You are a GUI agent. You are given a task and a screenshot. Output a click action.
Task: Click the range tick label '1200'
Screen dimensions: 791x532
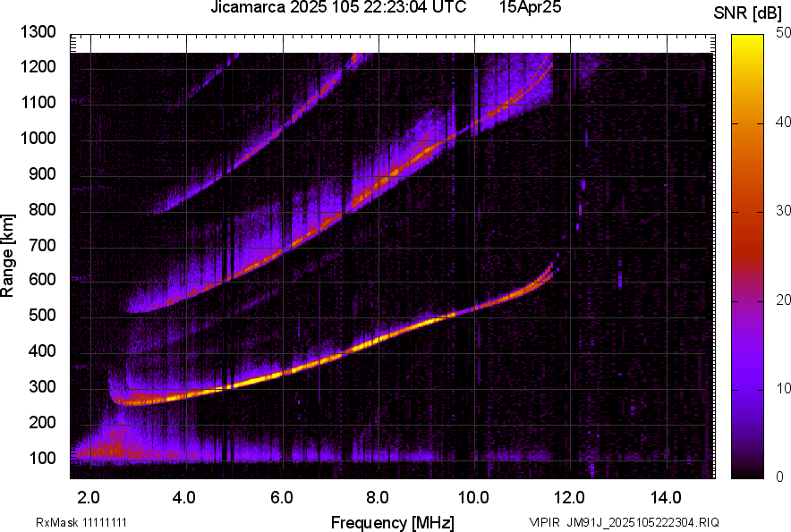click(38, 66)
